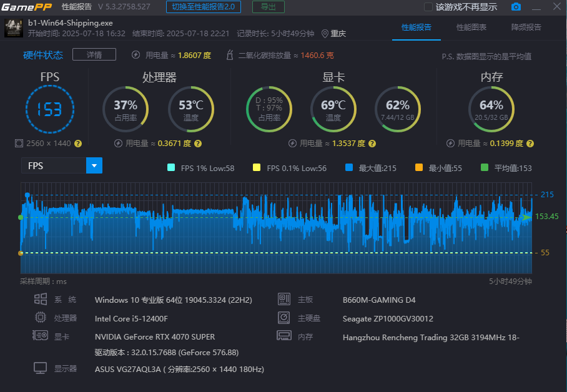567x392 pixels.
Task: Click the text B660M-GAMING D4
Action: point(379,300)
